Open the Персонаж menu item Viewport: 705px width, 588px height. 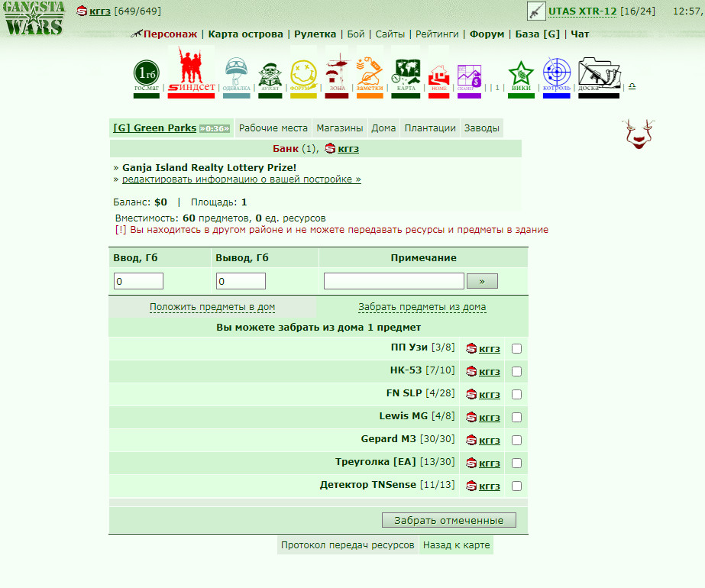click(x=170, y=34)
